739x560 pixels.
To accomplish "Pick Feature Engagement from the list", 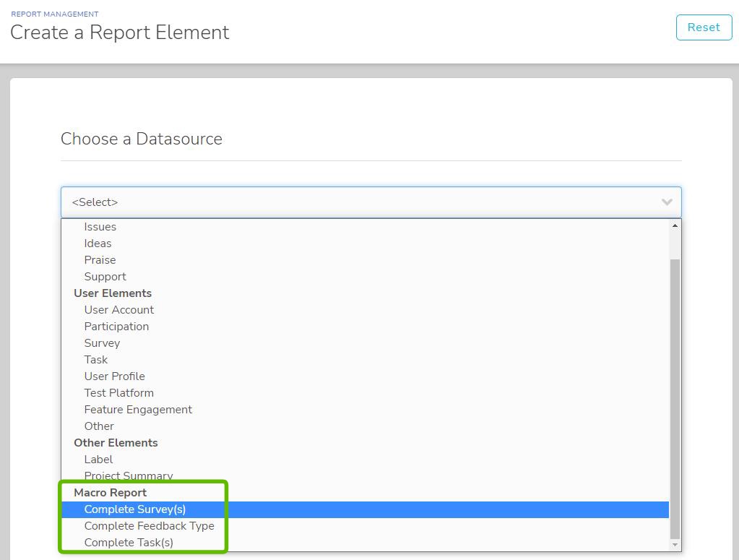I will (x=138, y=410).
